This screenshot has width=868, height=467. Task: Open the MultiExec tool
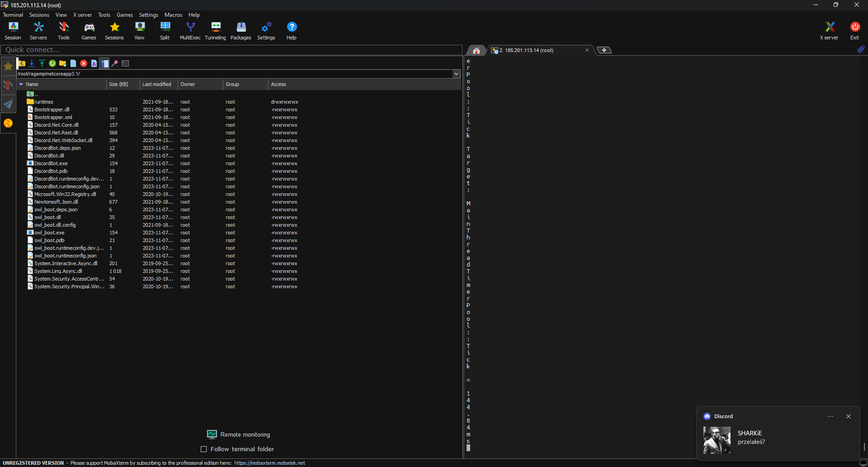[x=190, y=30]
